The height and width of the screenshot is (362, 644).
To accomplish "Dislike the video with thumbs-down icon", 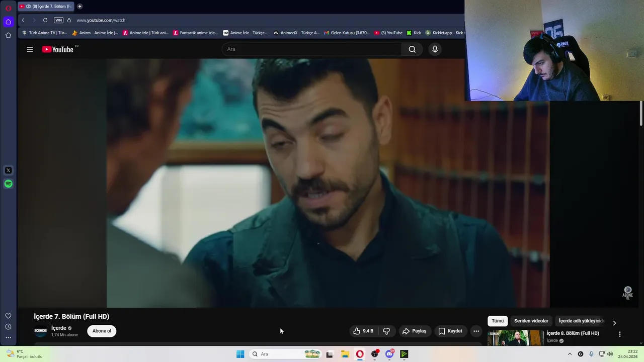I will point(386,331).
